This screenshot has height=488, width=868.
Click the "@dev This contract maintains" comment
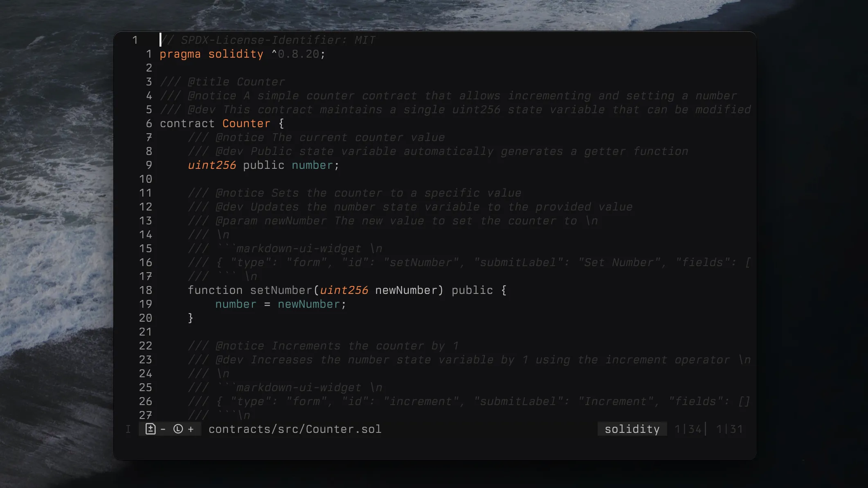pos(455,110)
